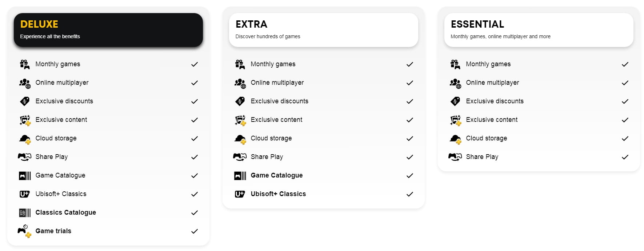Select the Ubisoft+ Classics icon under Deluxe
The height and width of the screenshot is (251, 644).
25,194
